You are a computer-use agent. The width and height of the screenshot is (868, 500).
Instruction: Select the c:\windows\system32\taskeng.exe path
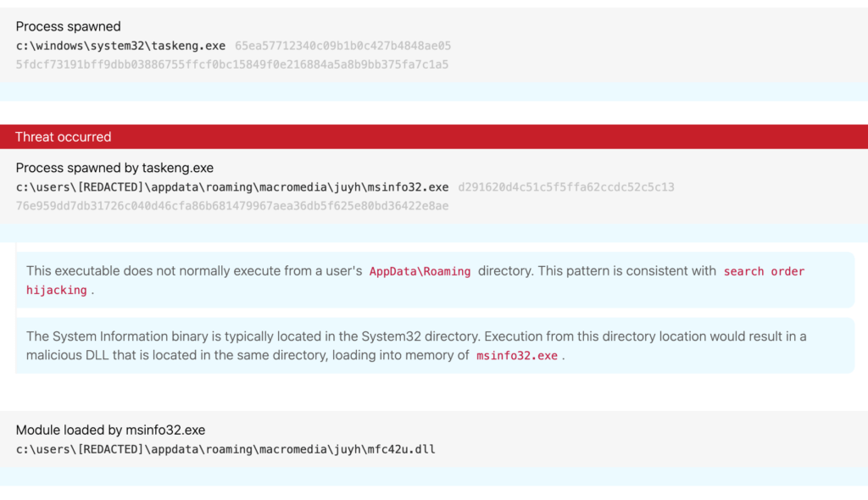tap(120, 46)
